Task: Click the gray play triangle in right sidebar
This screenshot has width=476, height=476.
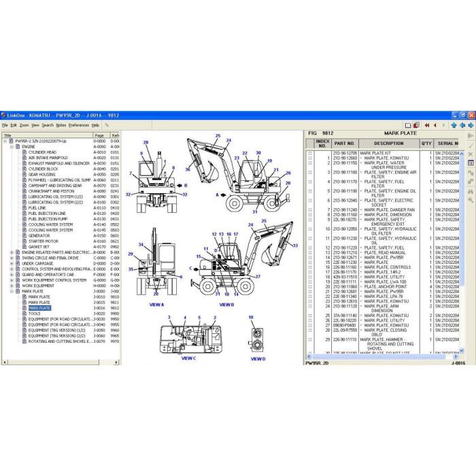Action: [471, 136]
